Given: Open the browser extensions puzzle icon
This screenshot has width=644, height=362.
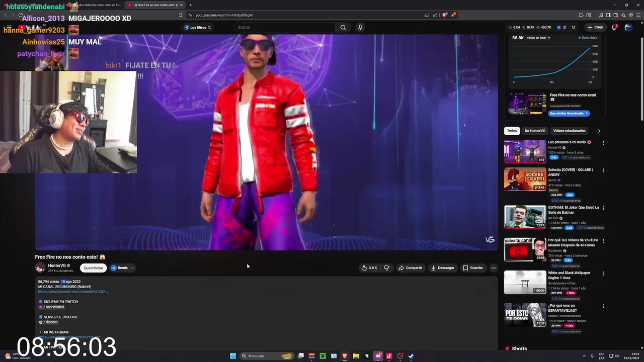Looking at the screenshot, I should [x=581, y=15].
